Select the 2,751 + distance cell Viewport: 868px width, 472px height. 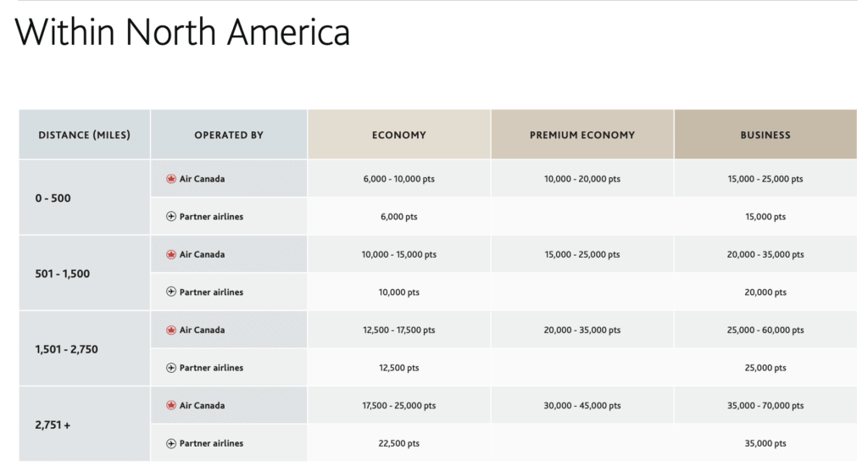[53, 425]
